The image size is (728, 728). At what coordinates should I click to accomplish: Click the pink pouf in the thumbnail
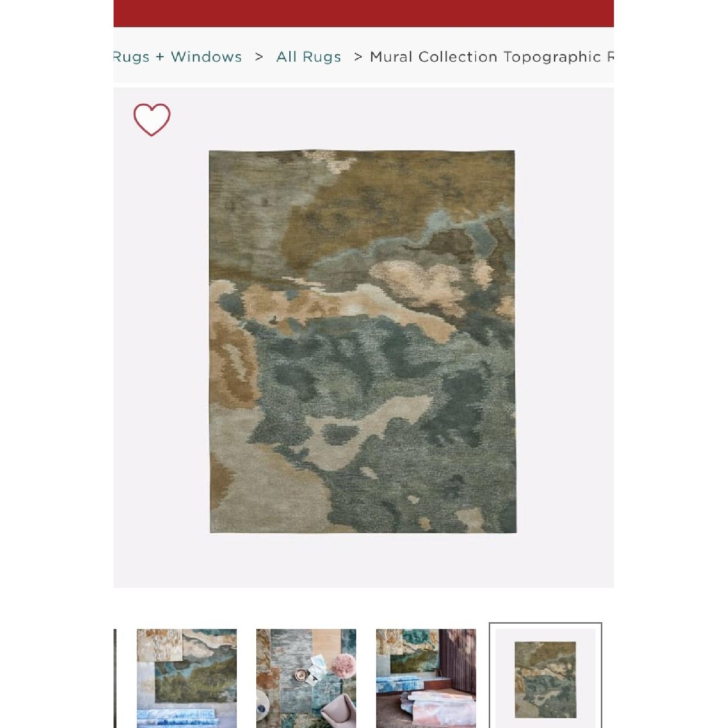343,666
